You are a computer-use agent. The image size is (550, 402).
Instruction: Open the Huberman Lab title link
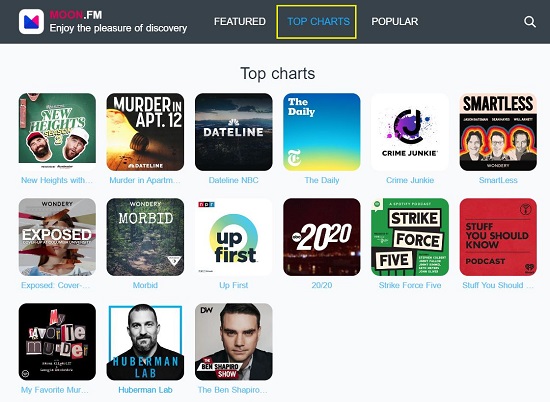click(145, 390)
